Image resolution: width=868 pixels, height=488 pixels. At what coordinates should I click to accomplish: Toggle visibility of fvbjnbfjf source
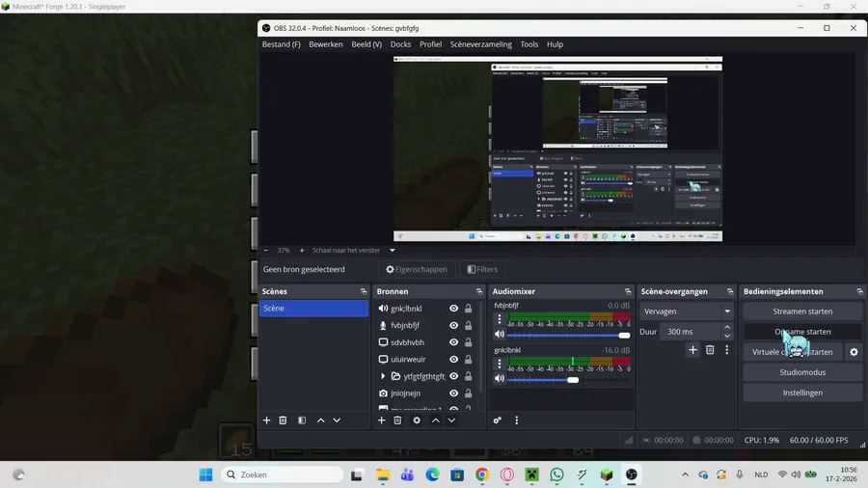click(x=454, y=325)
